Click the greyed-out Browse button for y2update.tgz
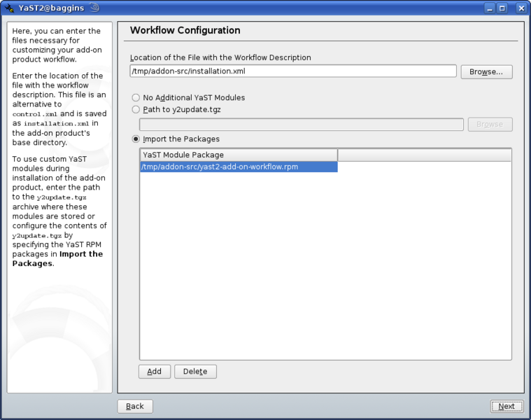This screenshot has width=531, height=420. point(490,125)
